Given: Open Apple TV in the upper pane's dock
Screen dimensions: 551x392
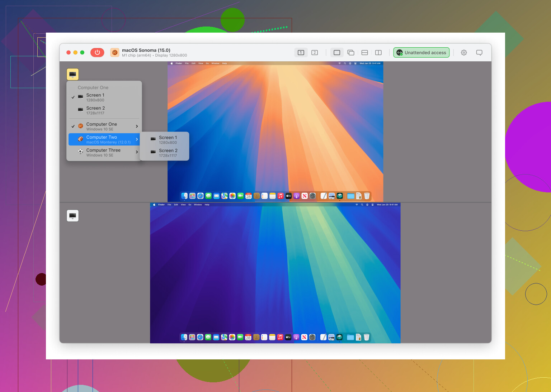Looking at the screenshot, I should pyautogui.click(x=288, y=196).
